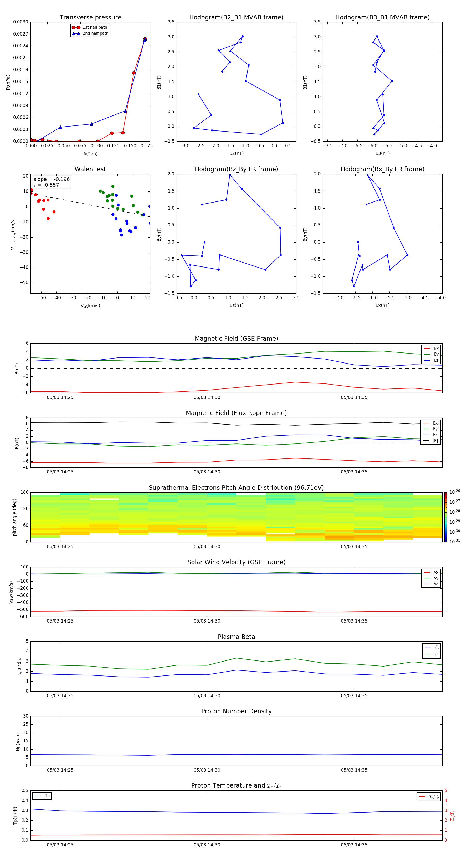The height and width of the screenshot is (868, 473).
Task: Click the '|B|' legend entry in Flux Rope plot
Action: coord(431,441)
